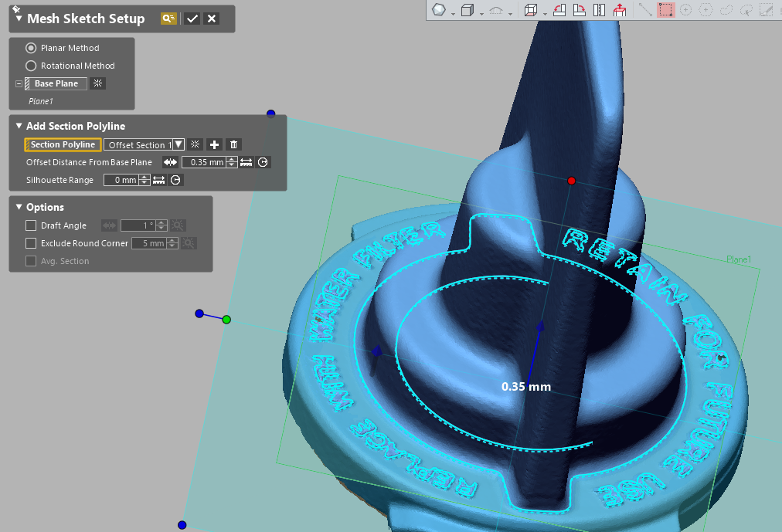Collapse the Add Section Polyline section
Screen dimensions: 782x532
[x=18, y=126]
